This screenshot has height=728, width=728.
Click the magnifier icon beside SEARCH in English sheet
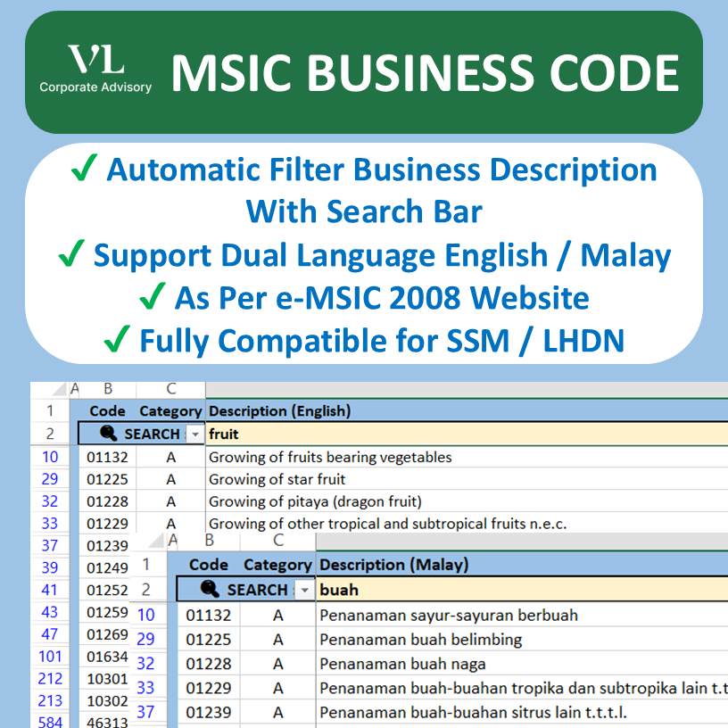pyautogui.click(x=109, y=434)
